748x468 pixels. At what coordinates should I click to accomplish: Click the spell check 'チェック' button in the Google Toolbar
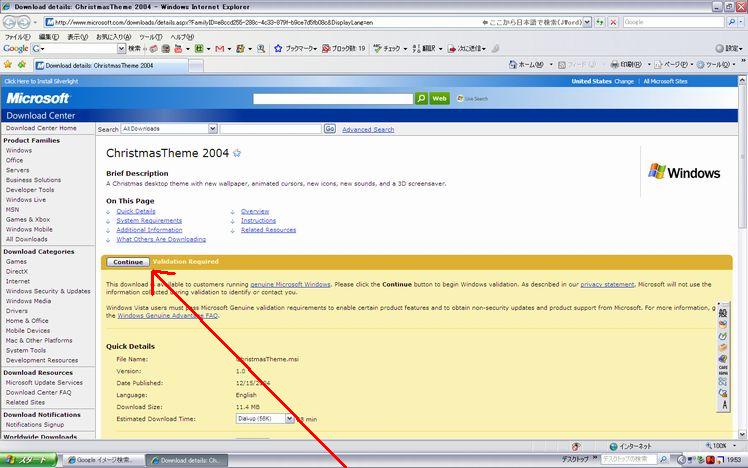tap(387, 49)
